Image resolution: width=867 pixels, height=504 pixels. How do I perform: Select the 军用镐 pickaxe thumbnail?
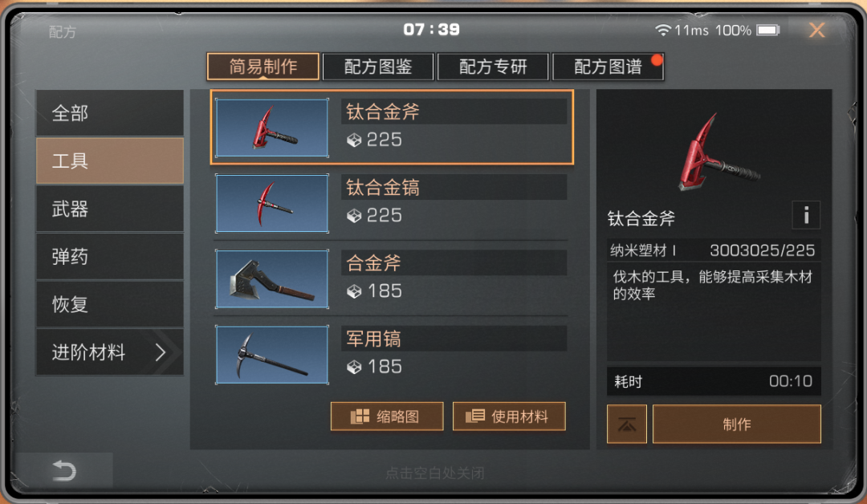[272, 355]
